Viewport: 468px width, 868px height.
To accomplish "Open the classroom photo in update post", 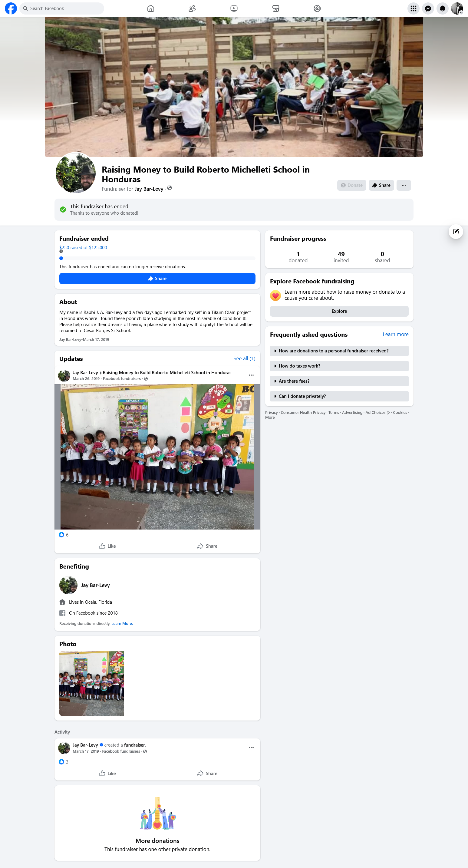I will 157,457.
